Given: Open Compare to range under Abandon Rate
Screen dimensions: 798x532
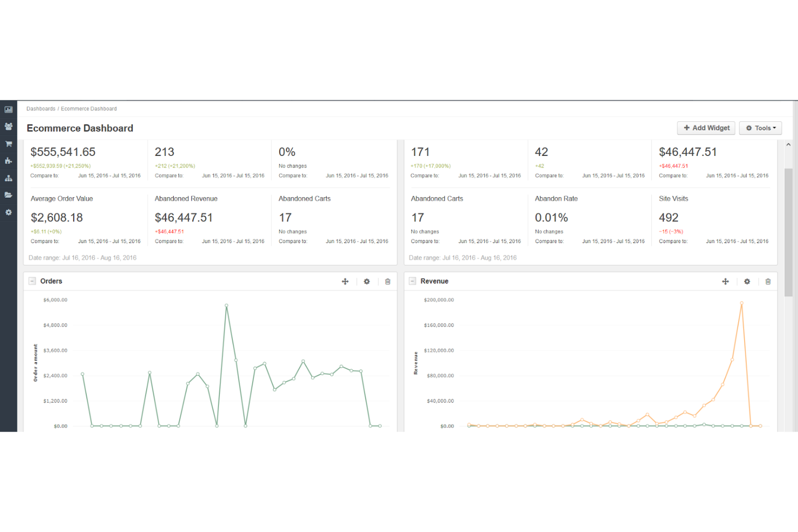Looking at the screenshot, I should click(614, 241).
